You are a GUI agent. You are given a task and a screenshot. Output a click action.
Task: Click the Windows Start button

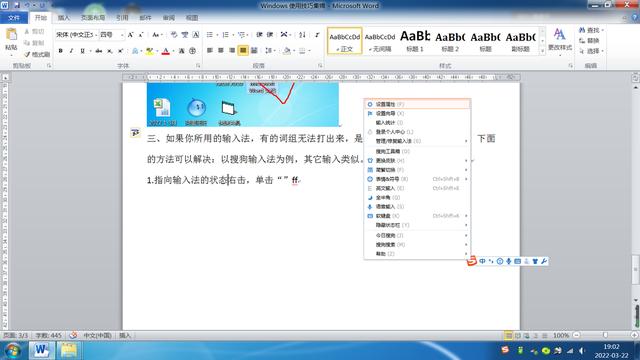pos(13,351)
